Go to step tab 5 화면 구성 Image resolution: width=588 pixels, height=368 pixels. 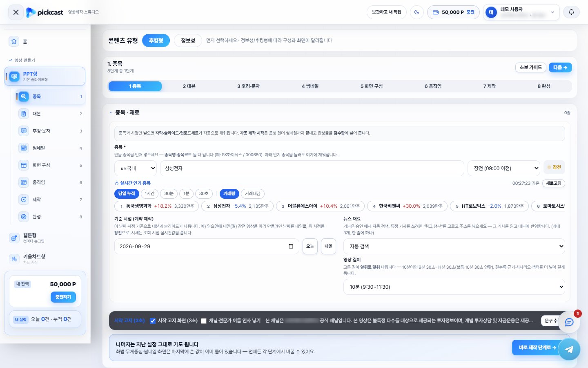pos(372,86)
